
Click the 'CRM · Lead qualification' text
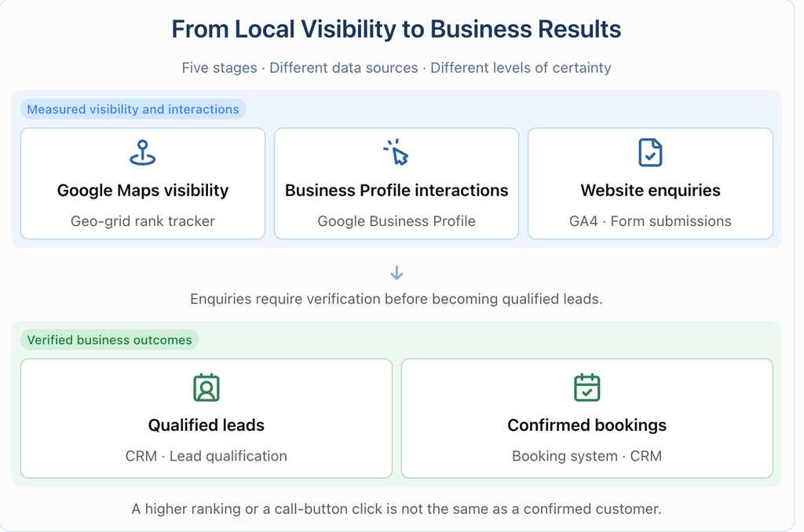206,456
